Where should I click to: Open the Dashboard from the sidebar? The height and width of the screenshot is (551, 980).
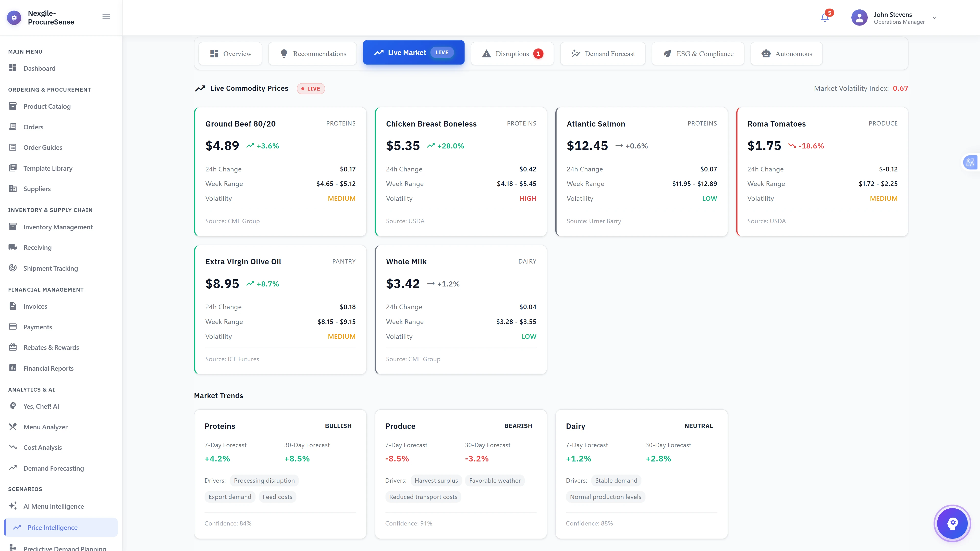click(39, 68)
